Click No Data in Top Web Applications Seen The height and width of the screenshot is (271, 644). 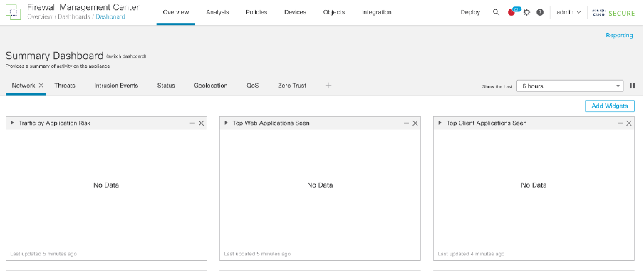320,185
